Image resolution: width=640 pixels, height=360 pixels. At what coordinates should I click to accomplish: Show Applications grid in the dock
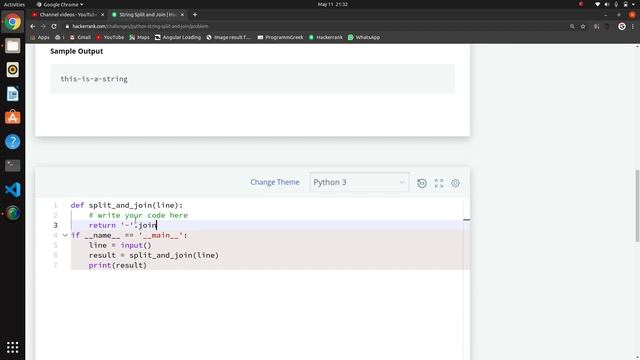(x=13, y=347)
